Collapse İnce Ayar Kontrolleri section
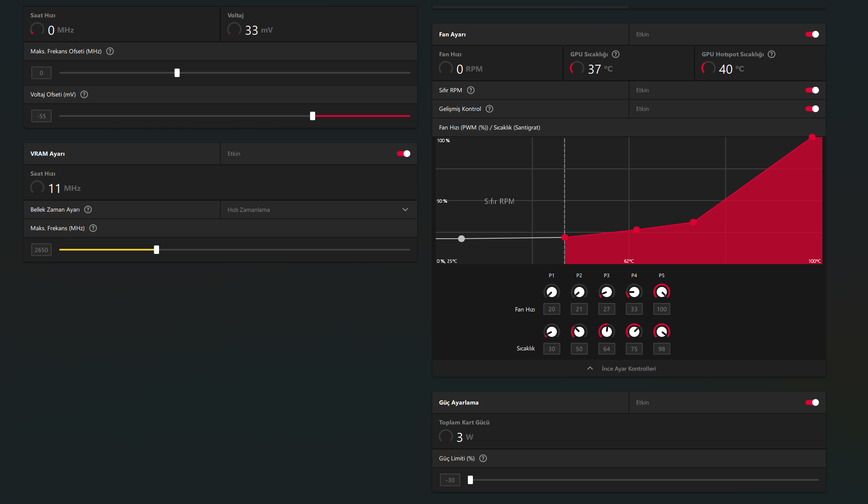Screen dimensions: 868x504 click(629, 369)
